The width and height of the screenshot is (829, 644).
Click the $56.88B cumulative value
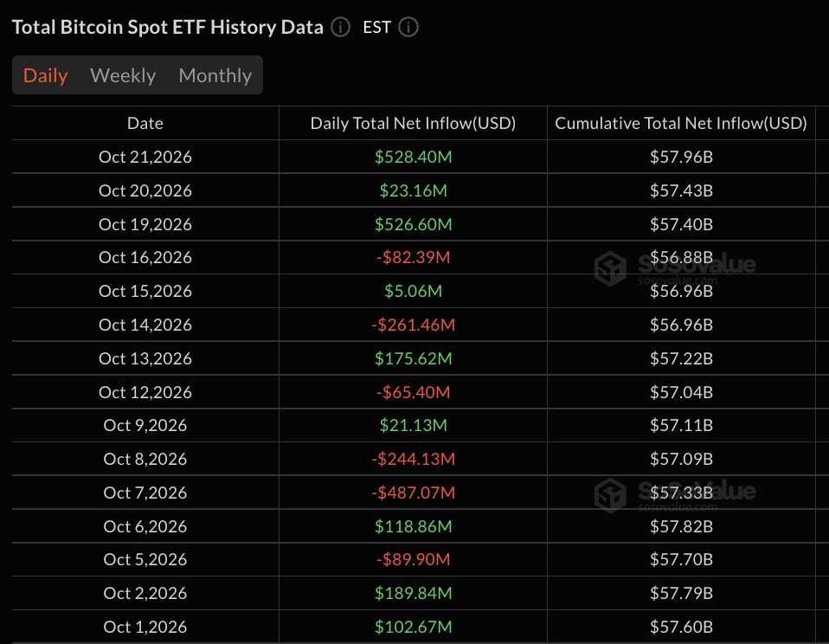682,257
